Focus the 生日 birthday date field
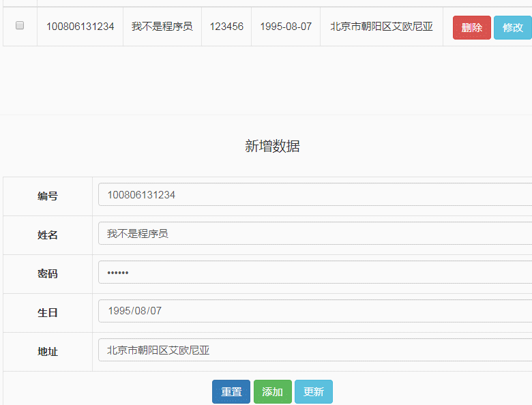This screenshot has width=532, height=405. (x=315, y=311)
